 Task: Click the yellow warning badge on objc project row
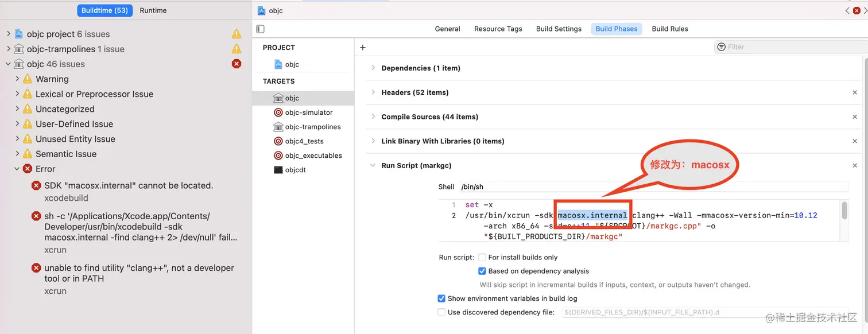(237, 34)
